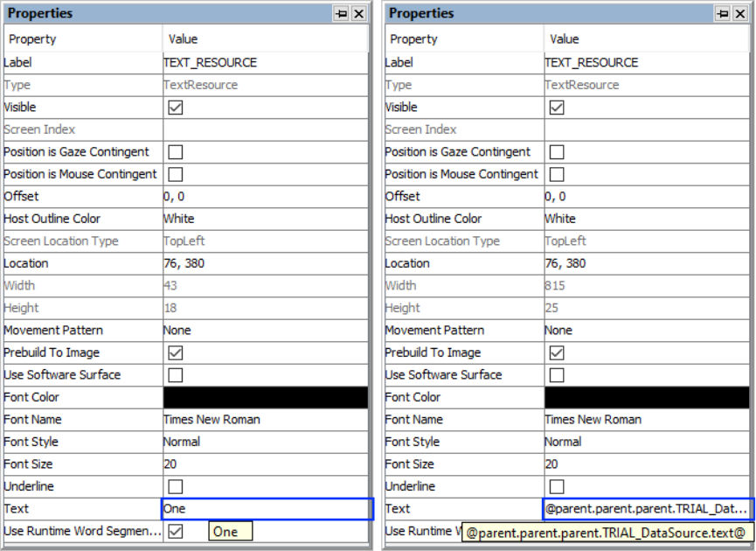Select Label value in right panel
Viewport: 756px width, 551px height.
point(647,63)
